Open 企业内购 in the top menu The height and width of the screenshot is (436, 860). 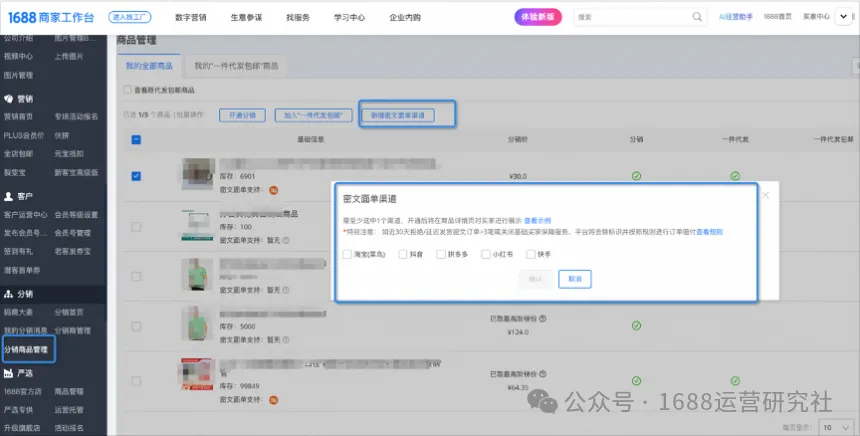[x=405, y=18]
